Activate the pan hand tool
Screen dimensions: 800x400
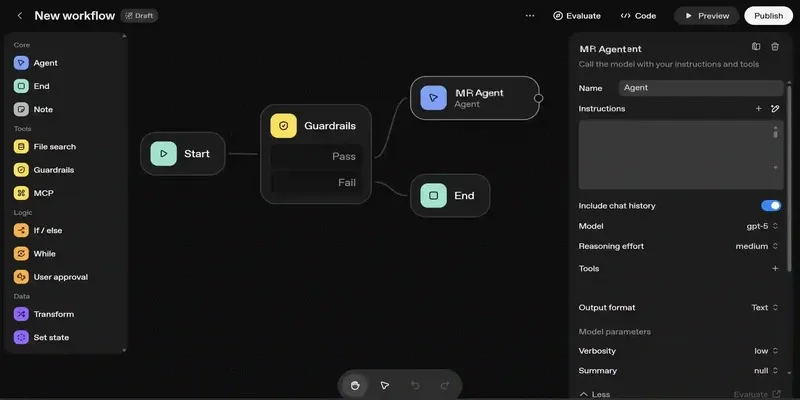click(x=355, y=385)
